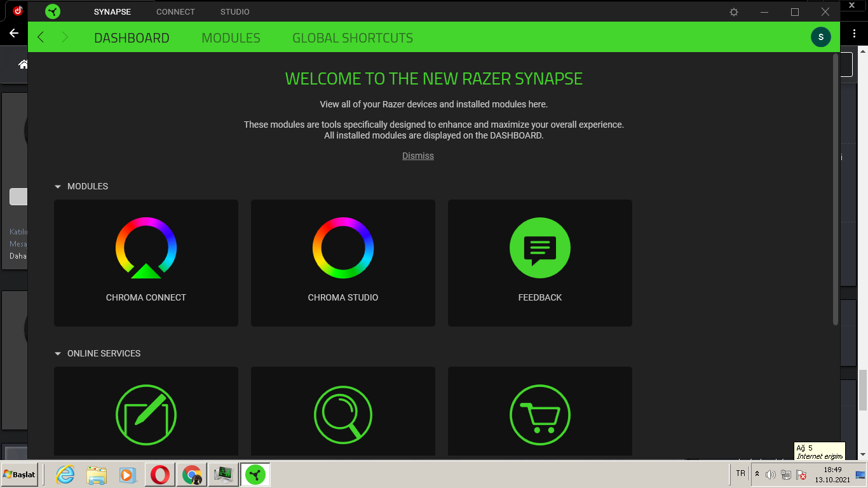The width and height of the screenshot is (868, 488).
Task: Click the shopping cart online service icon
Action: tap(540, 415)
